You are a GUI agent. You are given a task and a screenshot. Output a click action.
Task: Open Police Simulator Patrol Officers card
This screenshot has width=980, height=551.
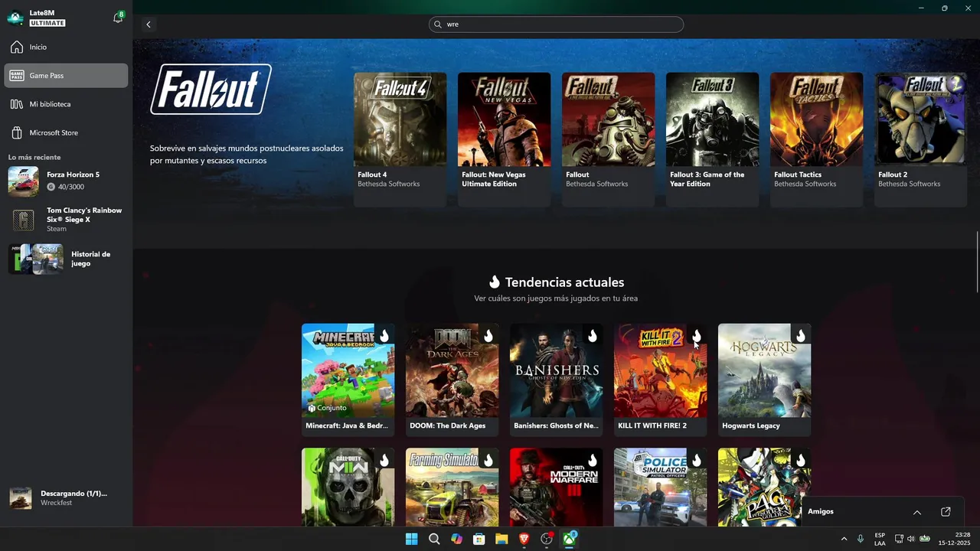(x=660, y=487)
